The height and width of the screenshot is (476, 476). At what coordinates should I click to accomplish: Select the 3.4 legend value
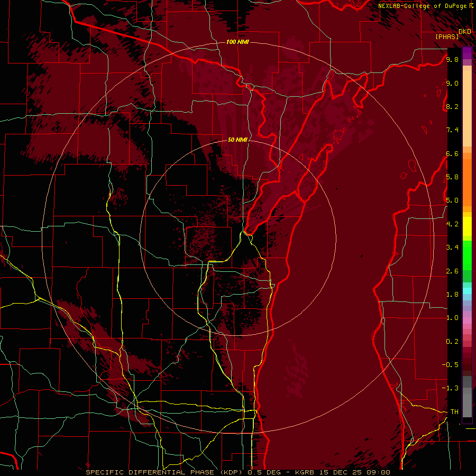coord(452,248)
